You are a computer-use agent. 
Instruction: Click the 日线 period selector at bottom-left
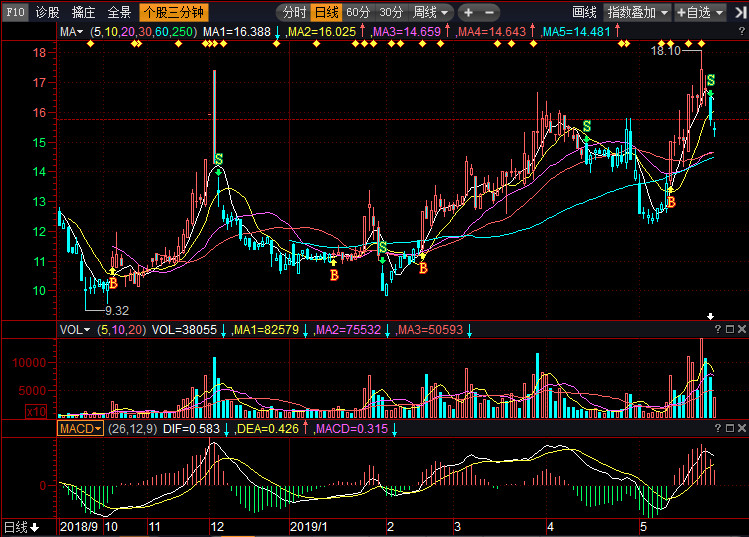pos(20,527)
